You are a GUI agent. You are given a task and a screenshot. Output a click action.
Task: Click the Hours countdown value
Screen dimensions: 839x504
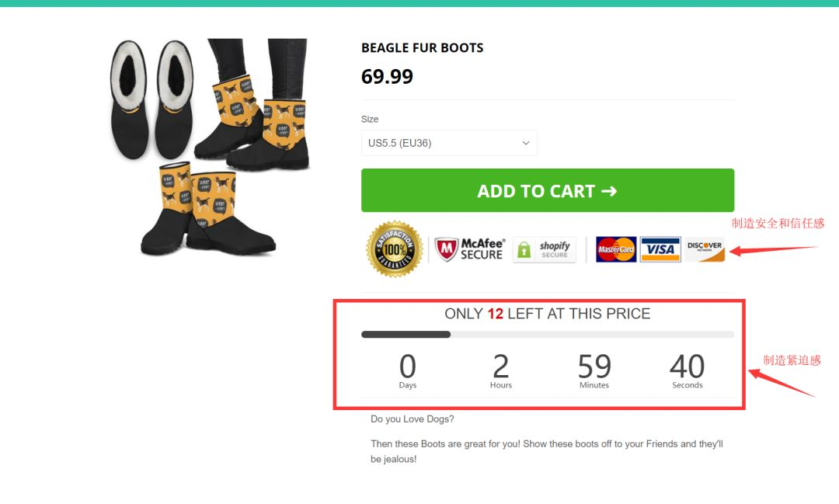501,367
